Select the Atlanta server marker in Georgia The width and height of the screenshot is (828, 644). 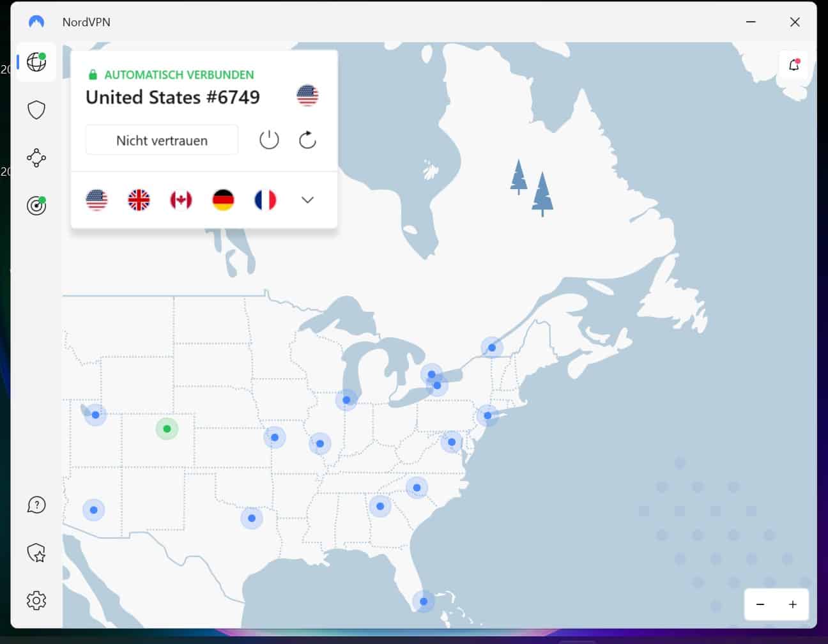[380, 506]
